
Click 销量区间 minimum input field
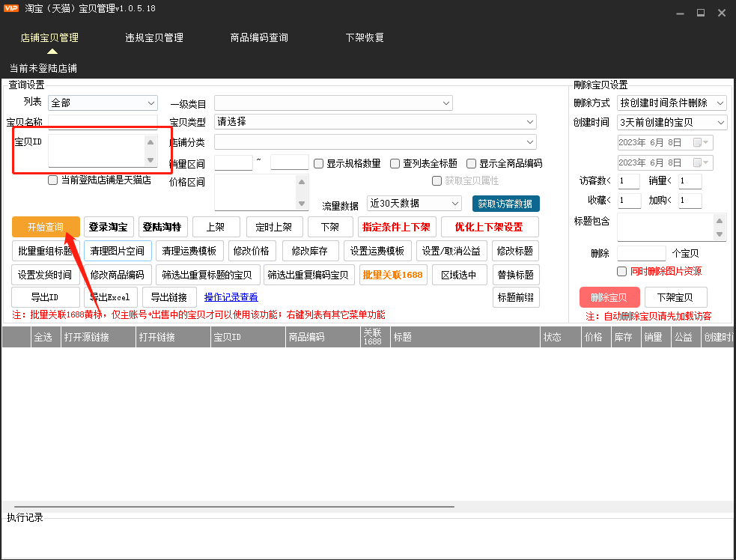tap(234, 163)
